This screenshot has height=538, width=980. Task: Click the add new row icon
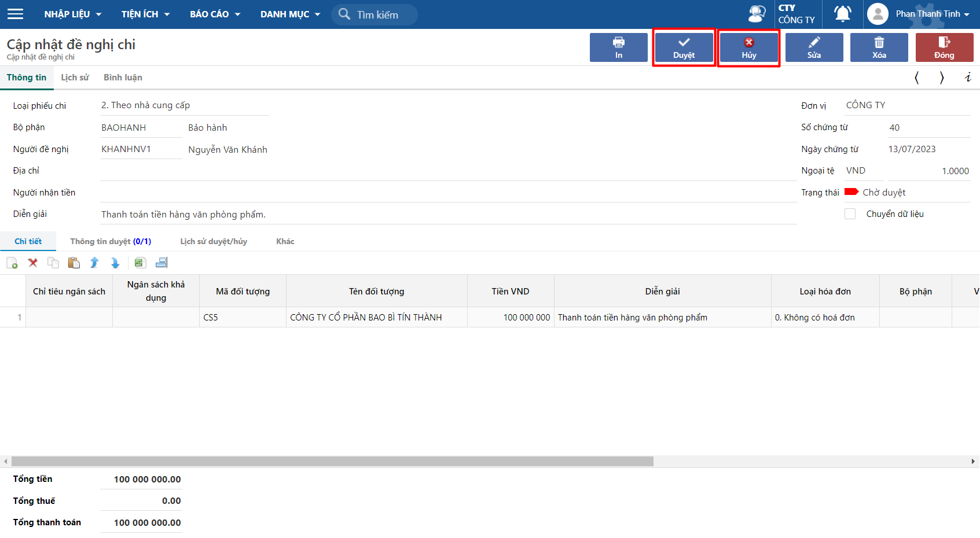coord(12,263)
